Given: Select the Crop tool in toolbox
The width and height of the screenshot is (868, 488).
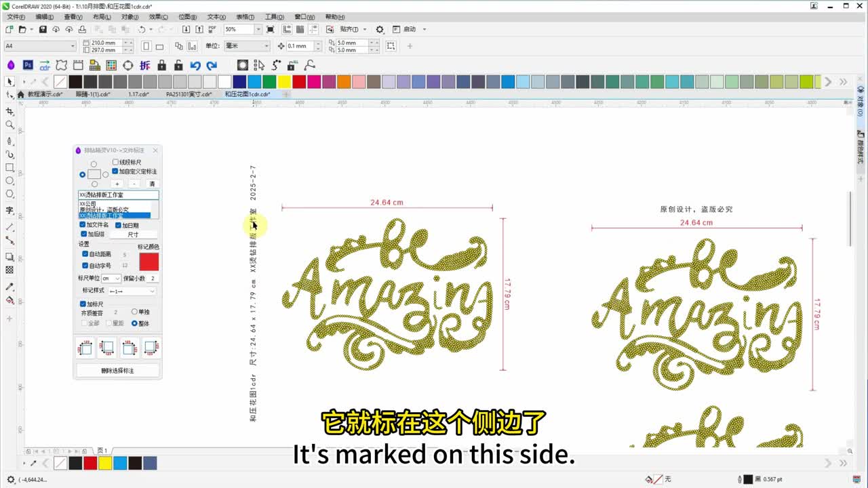Looking at the screenshot, I should point(9,111).
